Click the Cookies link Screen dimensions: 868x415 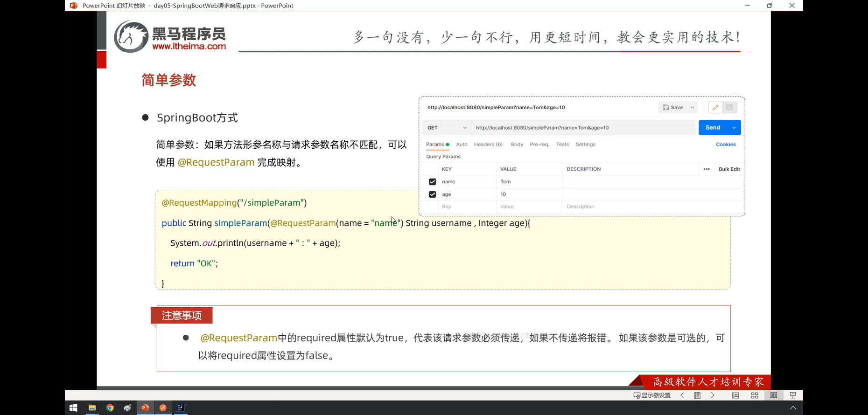tap(726, 145)
